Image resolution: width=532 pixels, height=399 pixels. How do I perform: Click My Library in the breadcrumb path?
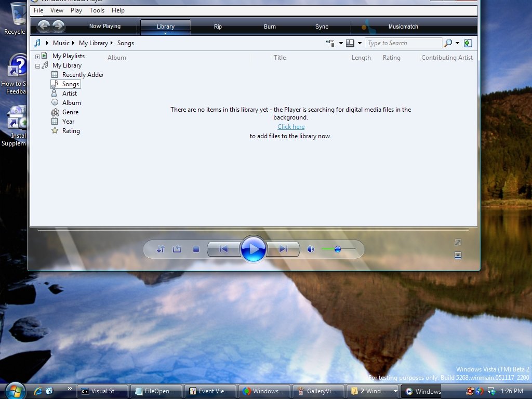[94, 43]
